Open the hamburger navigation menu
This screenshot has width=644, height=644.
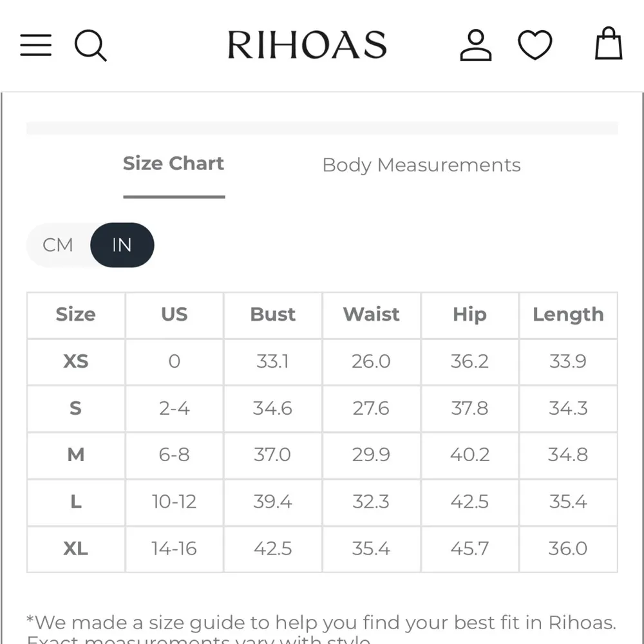(36, 45)
